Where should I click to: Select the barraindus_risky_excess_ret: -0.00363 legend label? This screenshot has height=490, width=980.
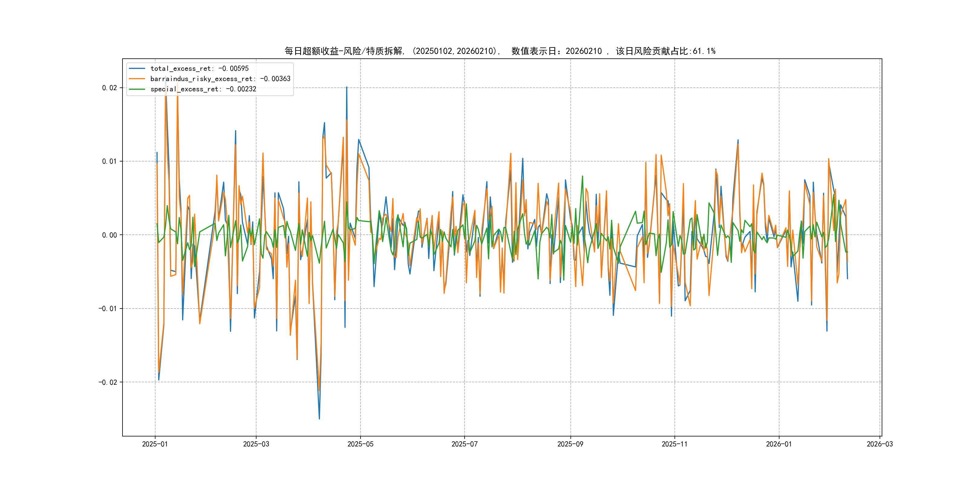(220, 79)
